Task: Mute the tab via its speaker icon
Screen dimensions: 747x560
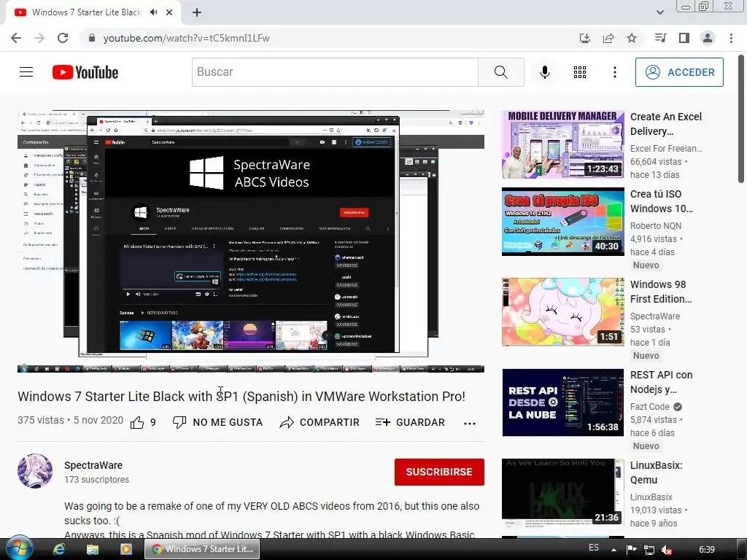Action: pyautogui.click(x=153, y=12)
